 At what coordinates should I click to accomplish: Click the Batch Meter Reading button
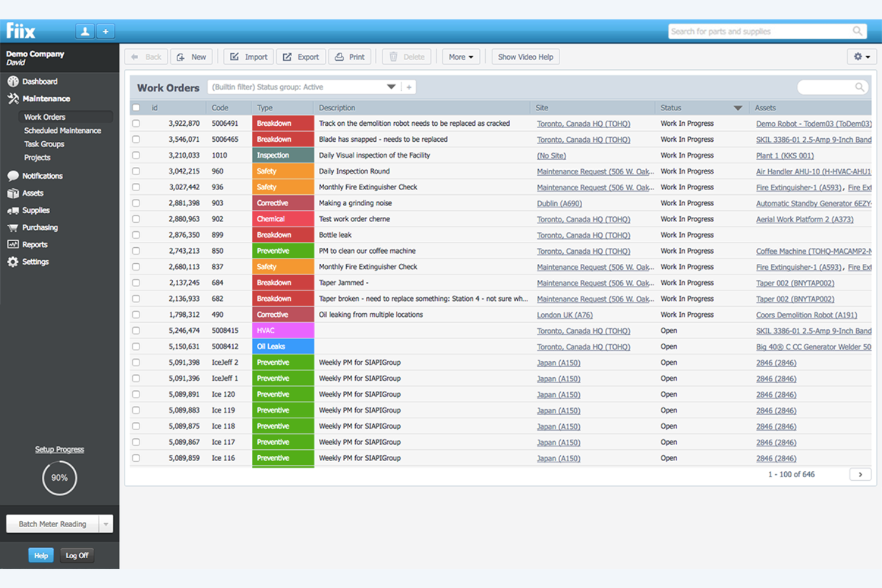pyautogui.click(x=52, y=524)
